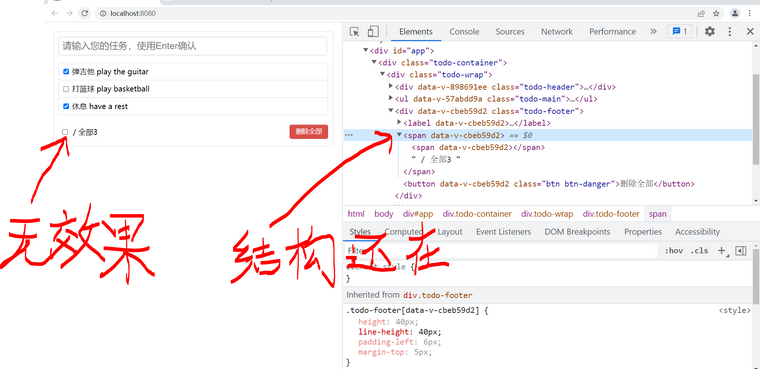This screenshot has width=760, height=369.
Task: Click the task input field placeholder
Action: click(x=192, y=46)
